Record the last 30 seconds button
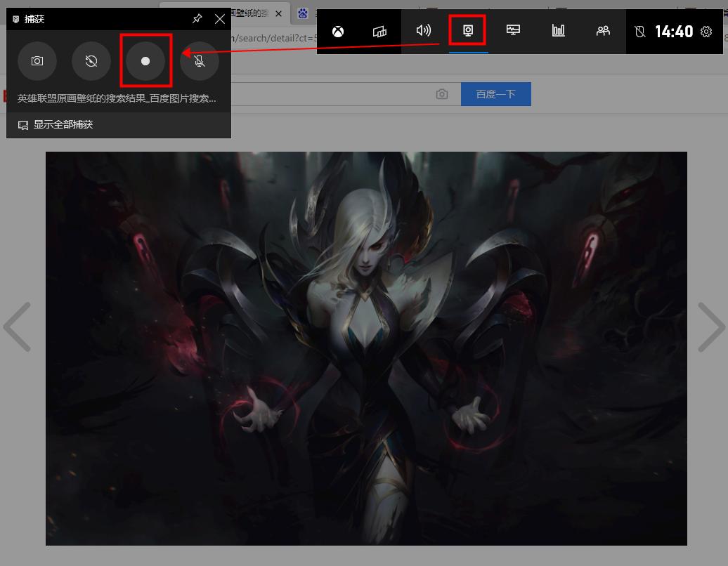The image size is (728, 566). [91, 61]
